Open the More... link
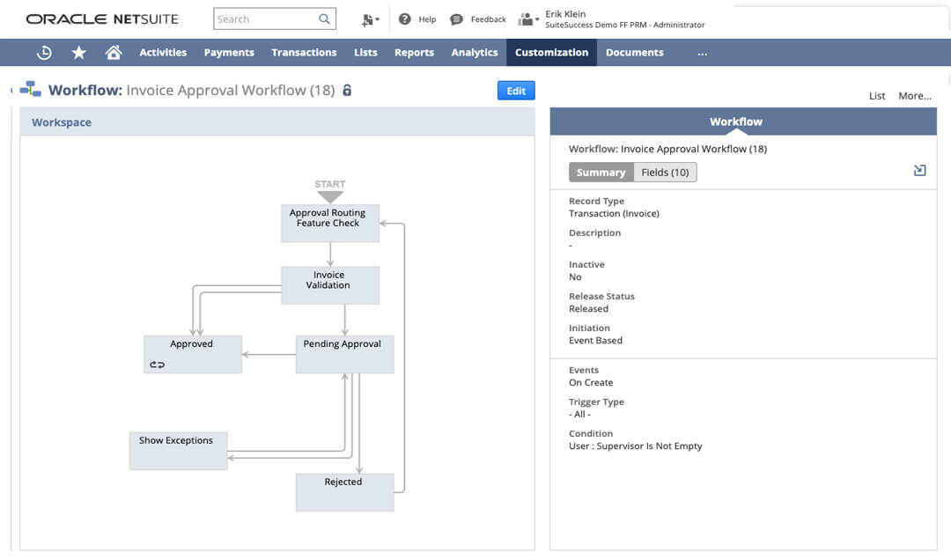This screenshot has width=951, height=560. [x=915, y=96]
